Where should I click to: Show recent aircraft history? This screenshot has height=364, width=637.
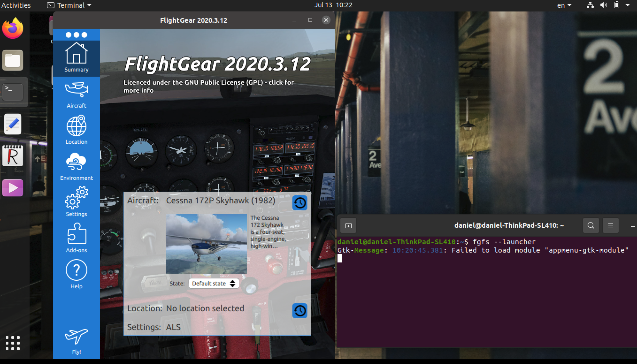click(300, 203)
